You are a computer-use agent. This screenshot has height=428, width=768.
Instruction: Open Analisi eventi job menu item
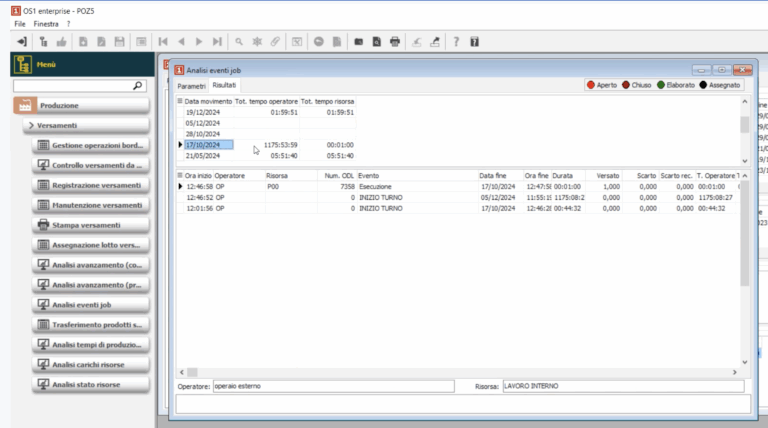(91, 305)
